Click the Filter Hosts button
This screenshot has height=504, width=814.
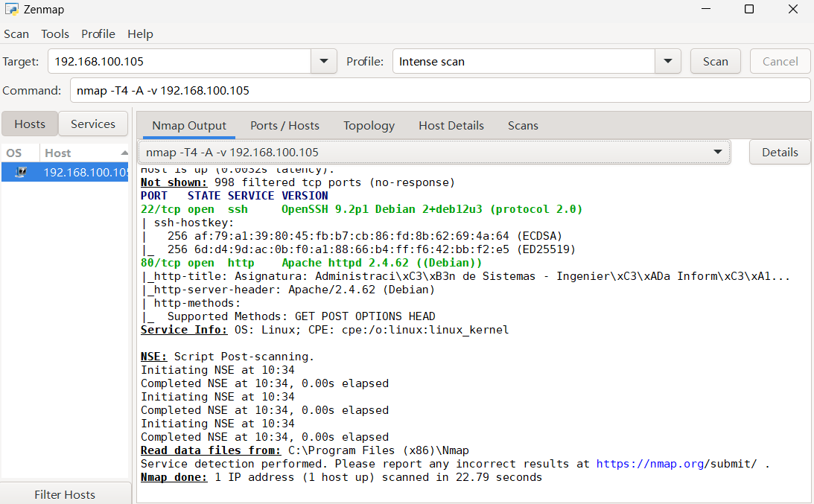[65, 494]
